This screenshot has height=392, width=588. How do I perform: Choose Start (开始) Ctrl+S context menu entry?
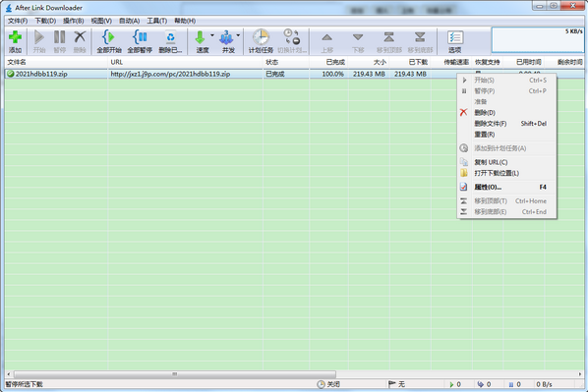[x=506, y=81]
